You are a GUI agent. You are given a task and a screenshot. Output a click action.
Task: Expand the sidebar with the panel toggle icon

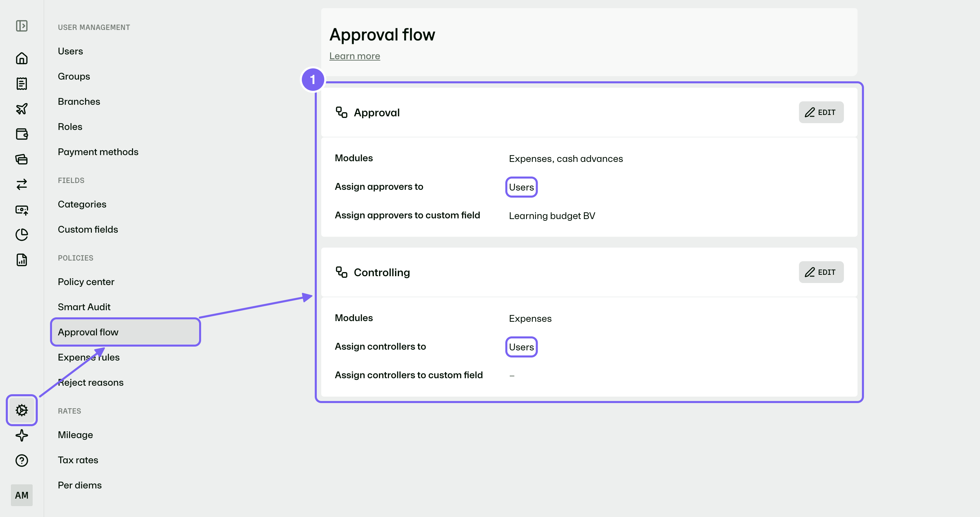(22, 26)
